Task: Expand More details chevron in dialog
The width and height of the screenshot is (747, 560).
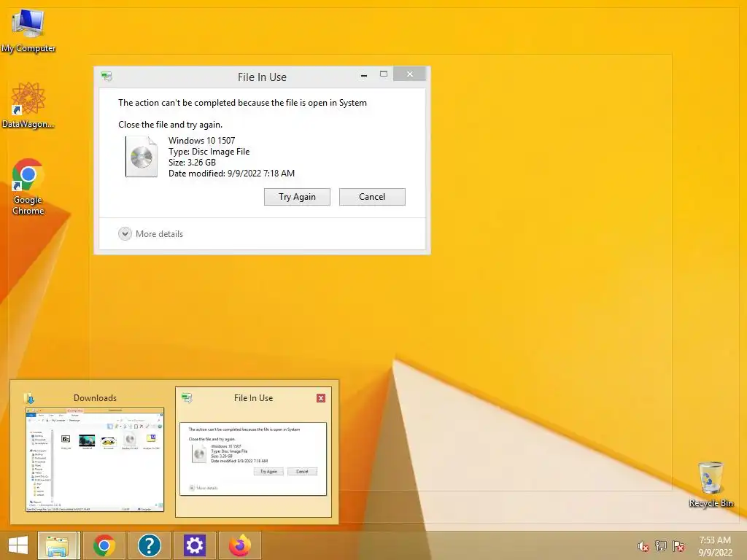Action: pyautogui.click(x=125, y=234)
